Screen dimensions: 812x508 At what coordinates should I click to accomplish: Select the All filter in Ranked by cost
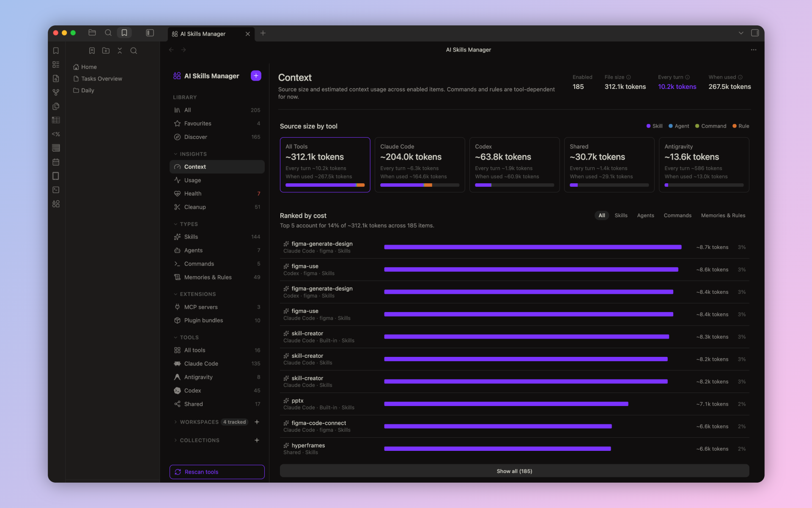tap(601, 215)
